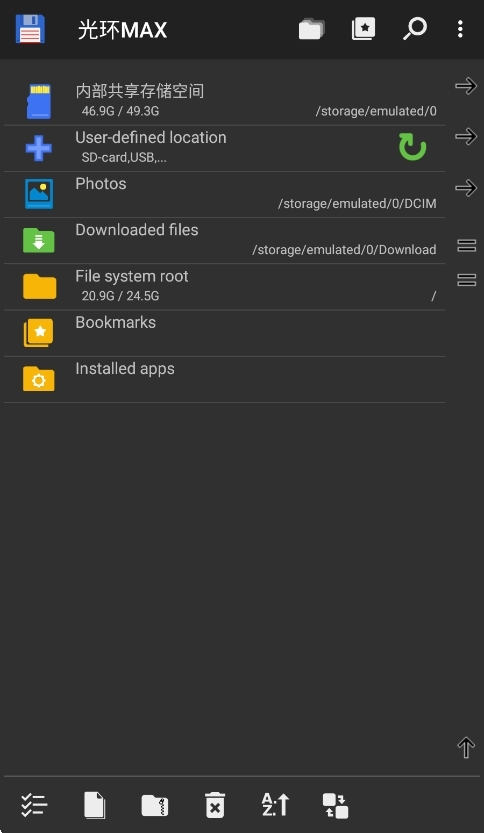
Task: Open Installed apps entry
Action: 224,379
